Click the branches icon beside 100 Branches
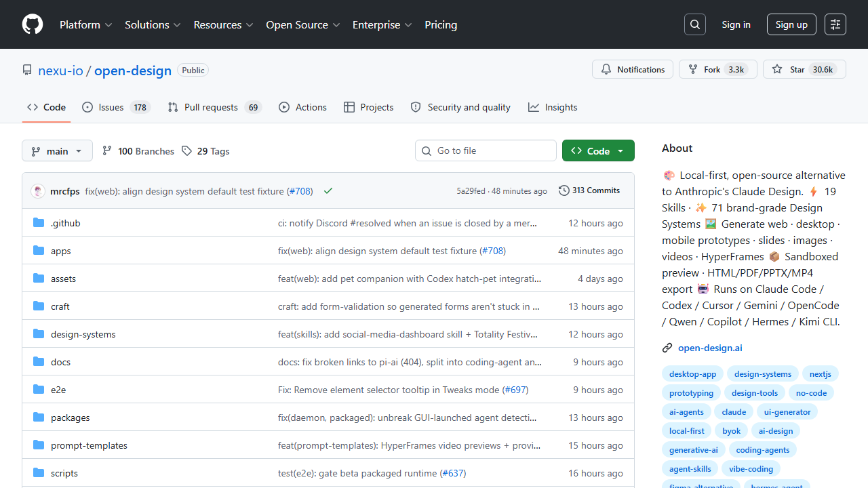This screenshot has height=488, width=868. pos(107,151)
